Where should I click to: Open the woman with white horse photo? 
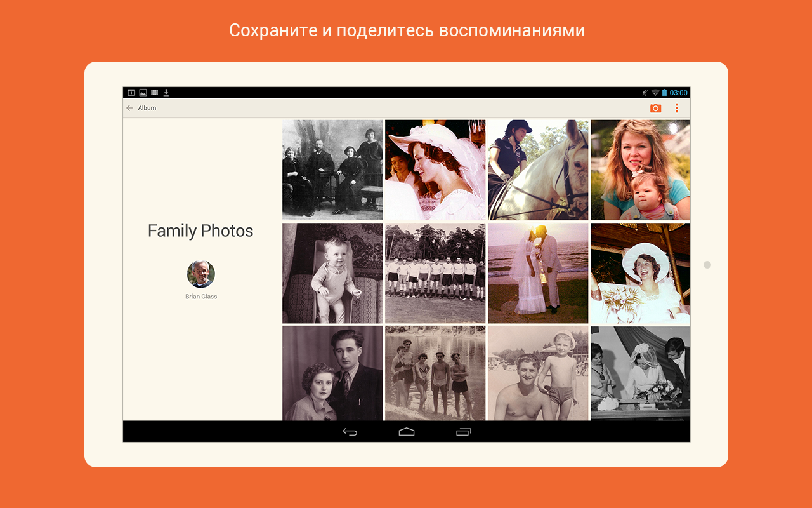[538, 170]
